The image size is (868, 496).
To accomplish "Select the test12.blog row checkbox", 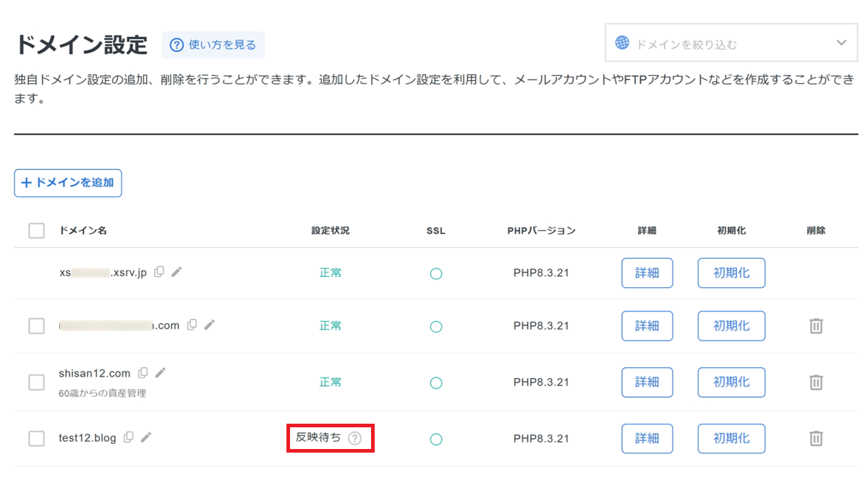I will coord(36,438).
